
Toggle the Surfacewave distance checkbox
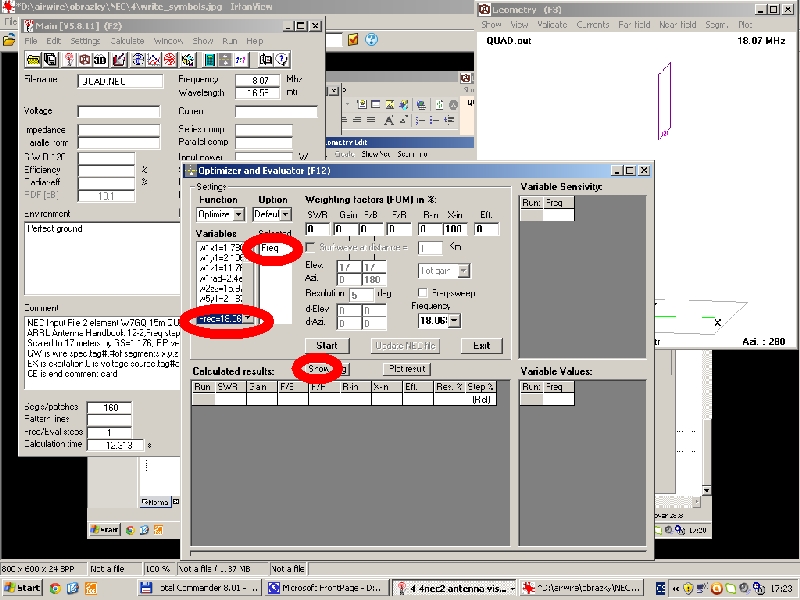[311, 247]
